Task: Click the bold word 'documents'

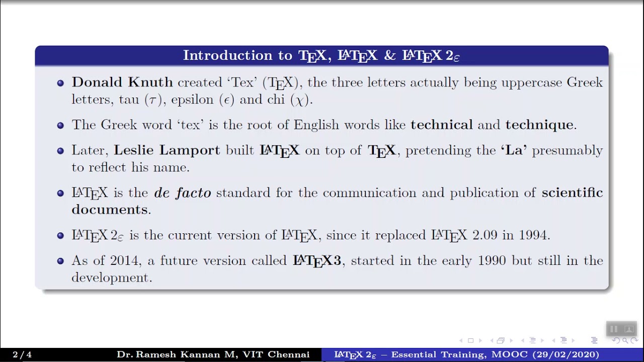Action: (x=110, y=210)
